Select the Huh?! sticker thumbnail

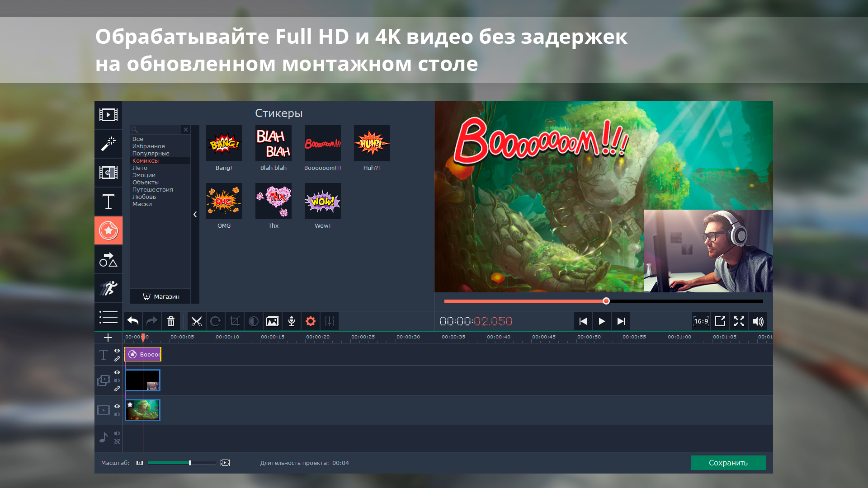pyautogui.click(x=372, y=143)
